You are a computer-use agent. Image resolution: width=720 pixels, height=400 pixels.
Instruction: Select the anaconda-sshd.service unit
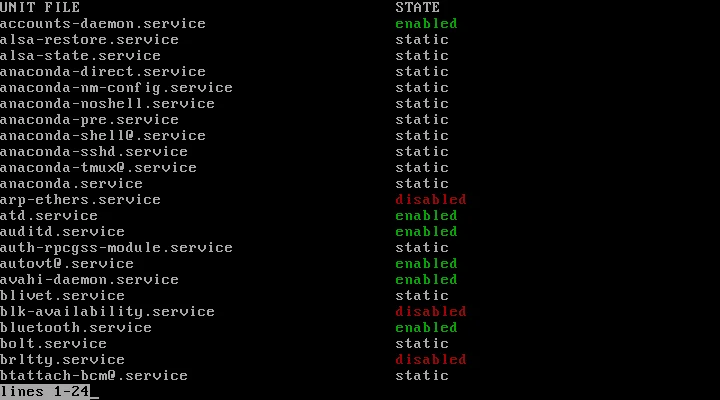93,152
